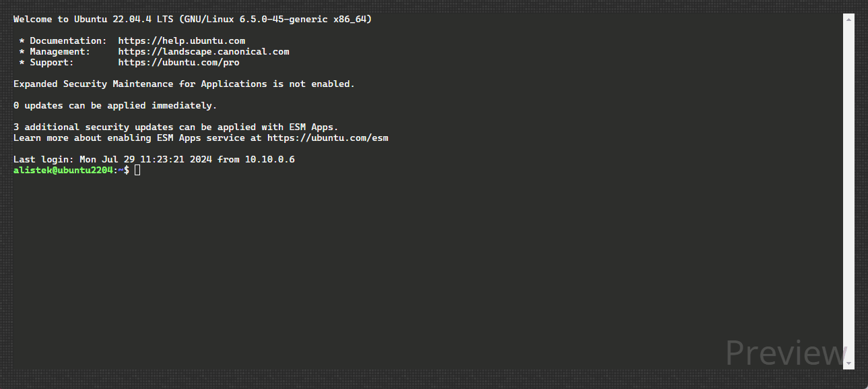Screen dimensions: 868x389
Task: Click the IP address 10.10.0.6
Action: (269, 160)
